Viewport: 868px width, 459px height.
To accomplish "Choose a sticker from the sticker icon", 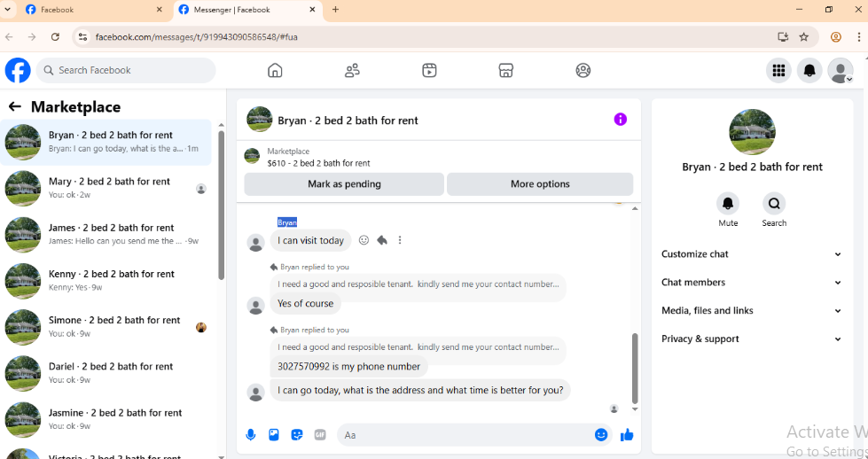I will click(x=297, y=435).
